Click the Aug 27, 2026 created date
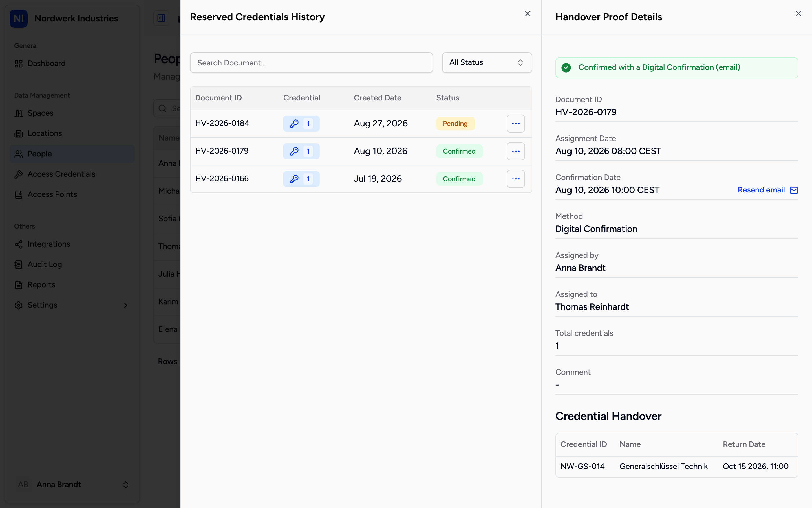 click(x=381, y=124)
